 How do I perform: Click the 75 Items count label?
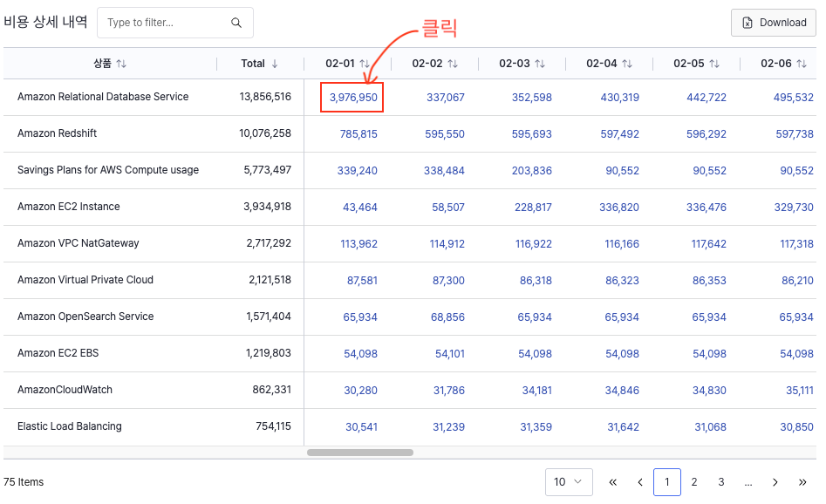click(x=24, y=482)
